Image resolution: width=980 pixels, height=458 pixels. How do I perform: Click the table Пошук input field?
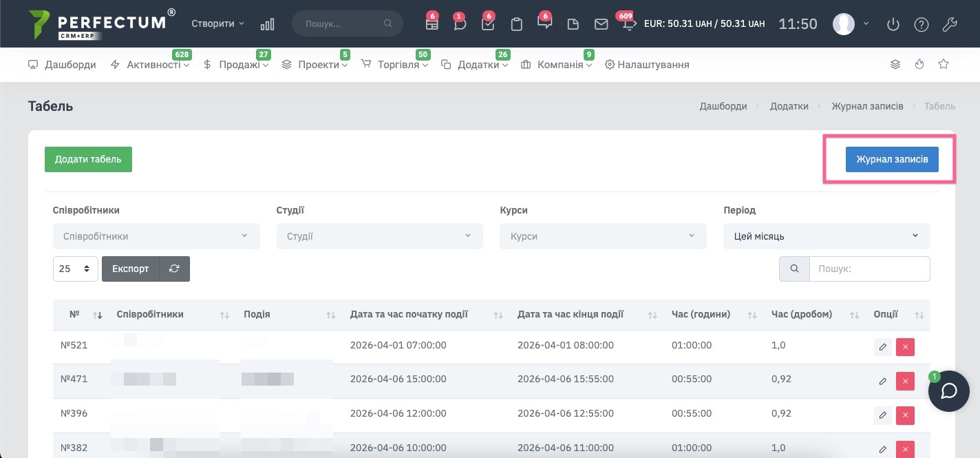869,269
